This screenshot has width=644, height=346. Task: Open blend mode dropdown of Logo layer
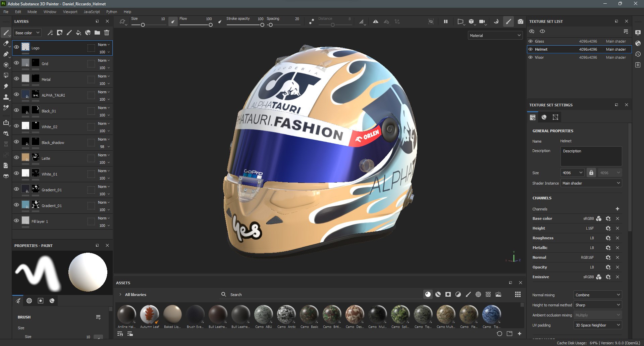tap(104, 45)
